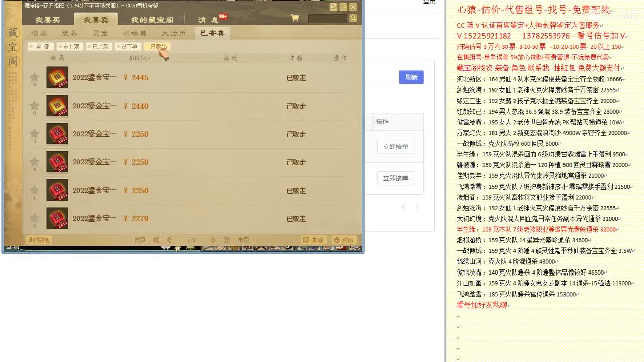
Task: Switch to 已寄售 category tab
Action: tap(212, 33)
